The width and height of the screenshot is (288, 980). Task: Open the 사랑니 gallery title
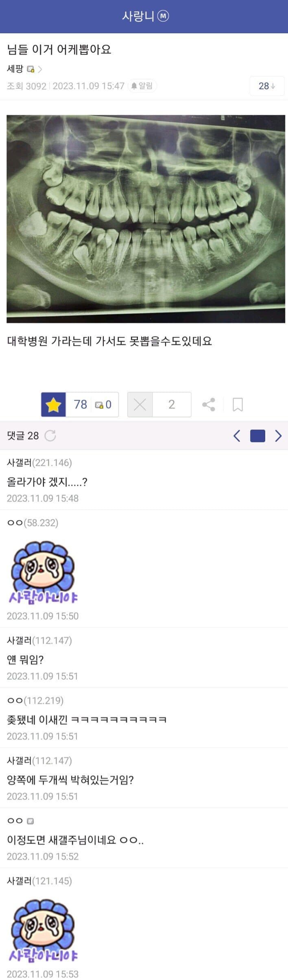pos(138,16)
